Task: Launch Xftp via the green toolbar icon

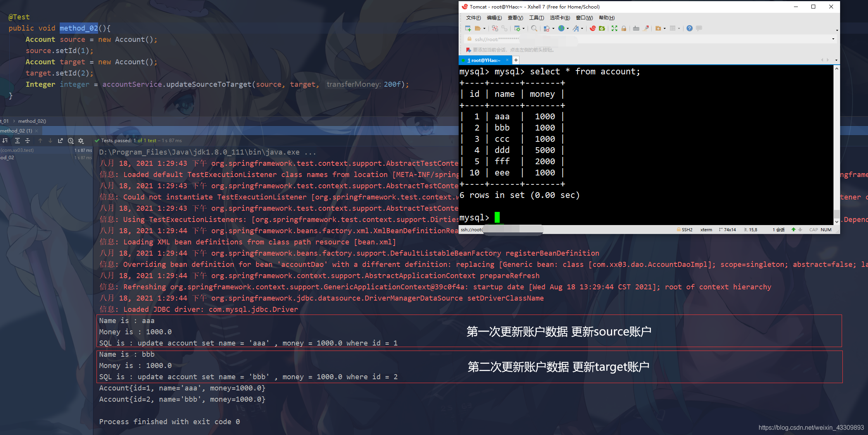Action: 602,28
